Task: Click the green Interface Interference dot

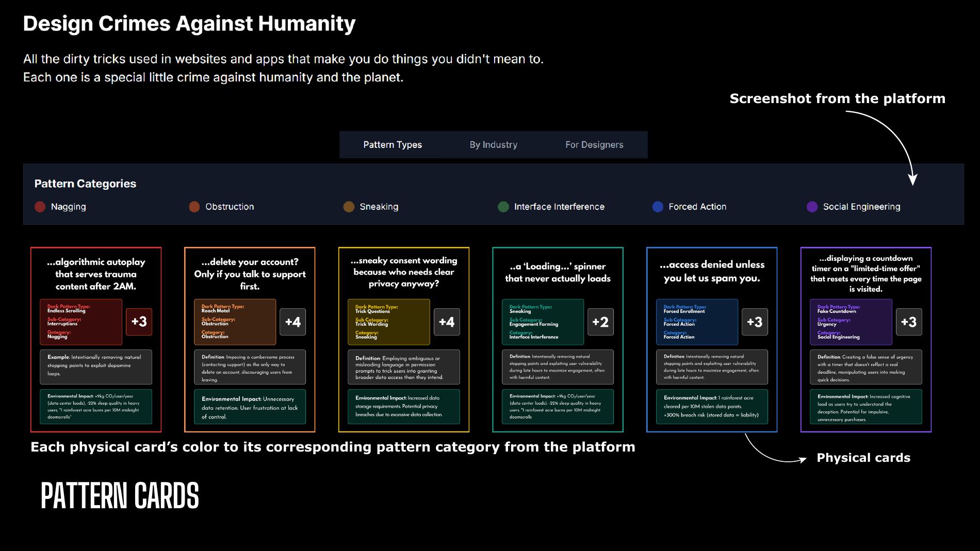Action: pos(503,207)
